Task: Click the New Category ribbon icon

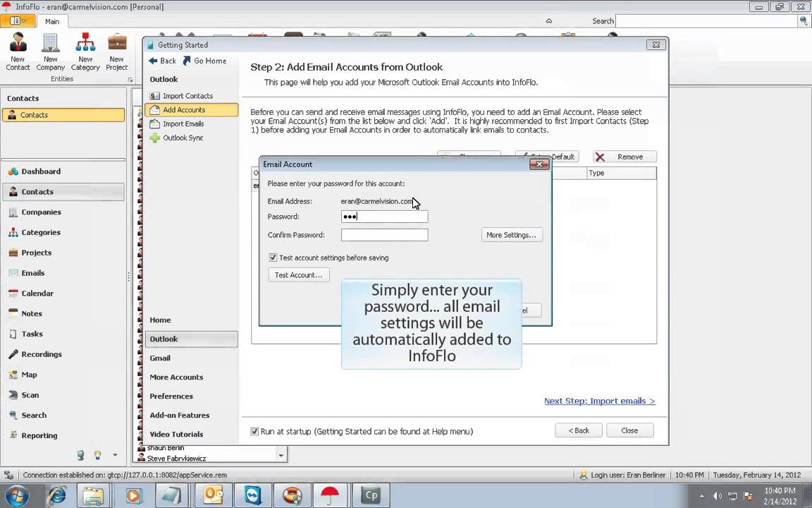Action: (x=85, y=52)
